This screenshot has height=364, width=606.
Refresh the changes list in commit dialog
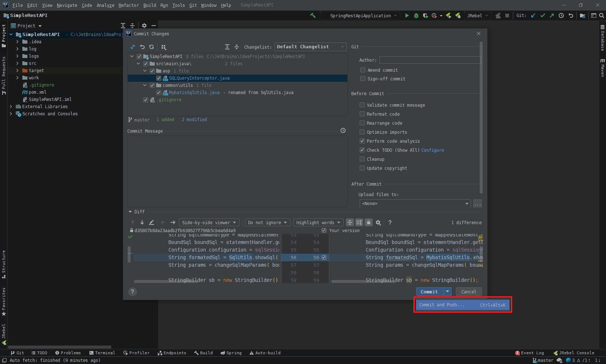click(x=151, y=47)
